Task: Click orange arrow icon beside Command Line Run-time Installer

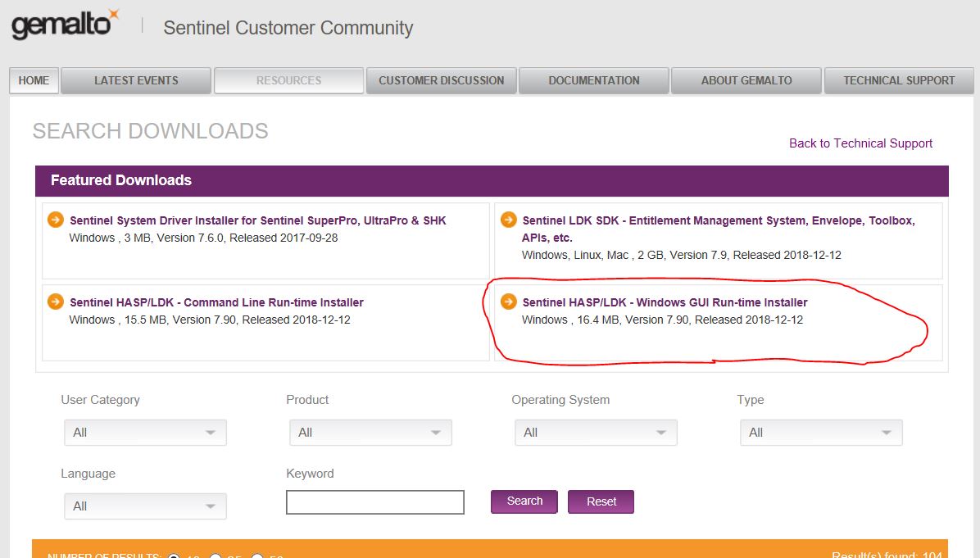Action: pyautogui.click(x=56, y=302)
